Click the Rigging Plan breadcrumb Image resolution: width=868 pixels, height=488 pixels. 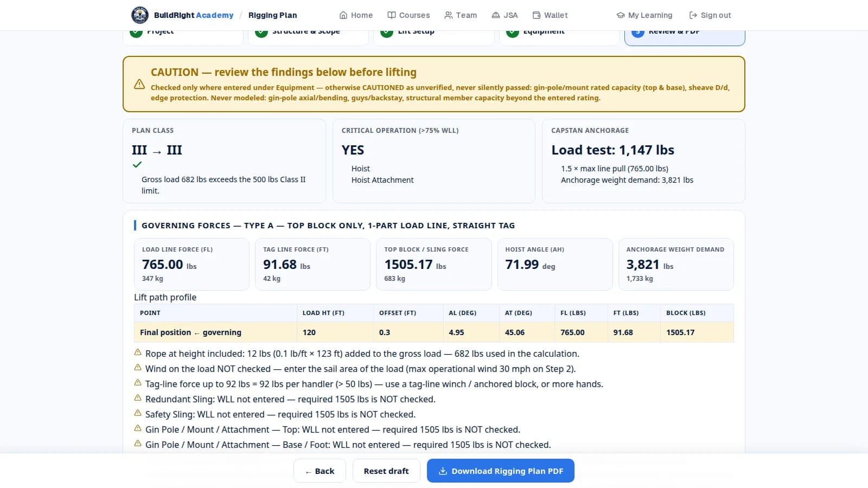[272, 15]
